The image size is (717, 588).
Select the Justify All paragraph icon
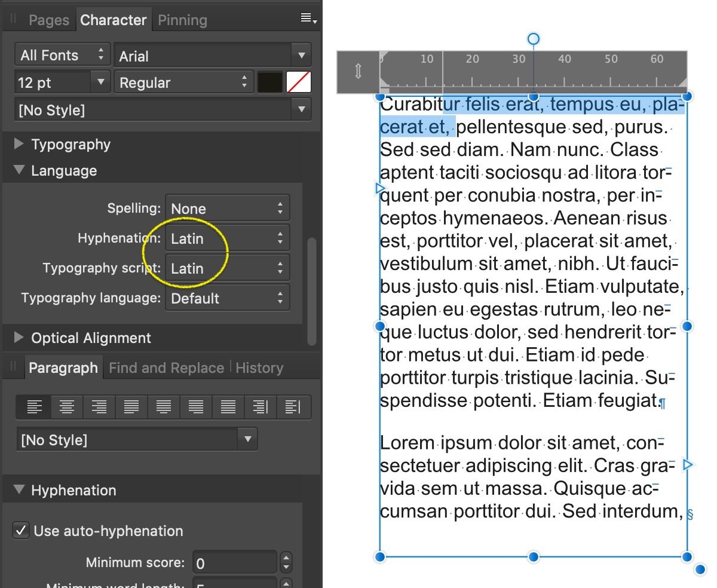click(228, 407)
